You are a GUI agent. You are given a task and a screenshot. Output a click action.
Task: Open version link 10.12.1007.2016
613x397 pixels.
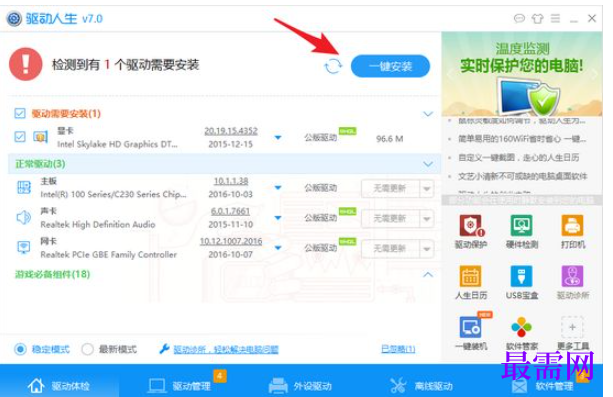click(x=231, y=241)
